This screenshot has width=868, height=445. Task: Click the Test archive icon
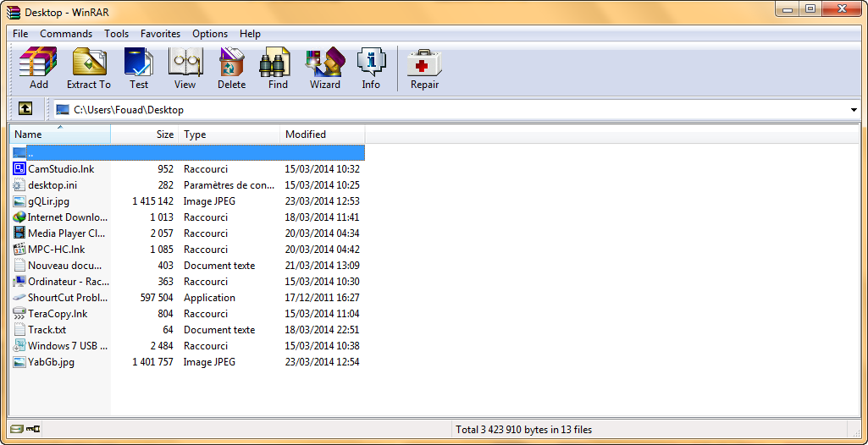(x=138, y=62)
